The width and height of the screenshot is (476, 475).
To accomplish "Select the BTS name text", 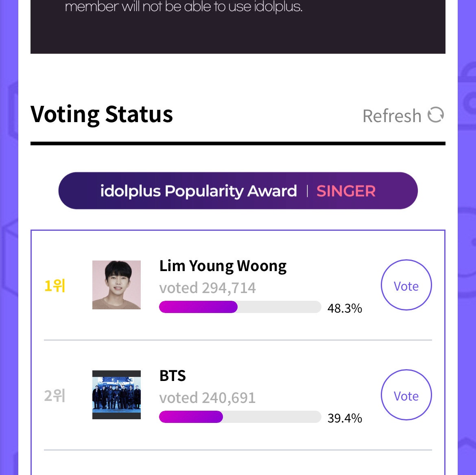I will click(172, 376).
